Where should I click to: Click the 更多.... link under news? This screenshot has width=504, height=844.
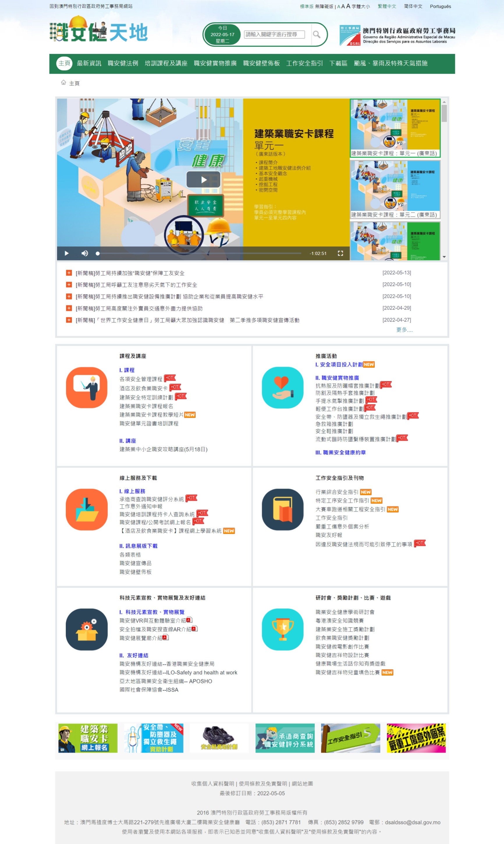coord(404,330)
